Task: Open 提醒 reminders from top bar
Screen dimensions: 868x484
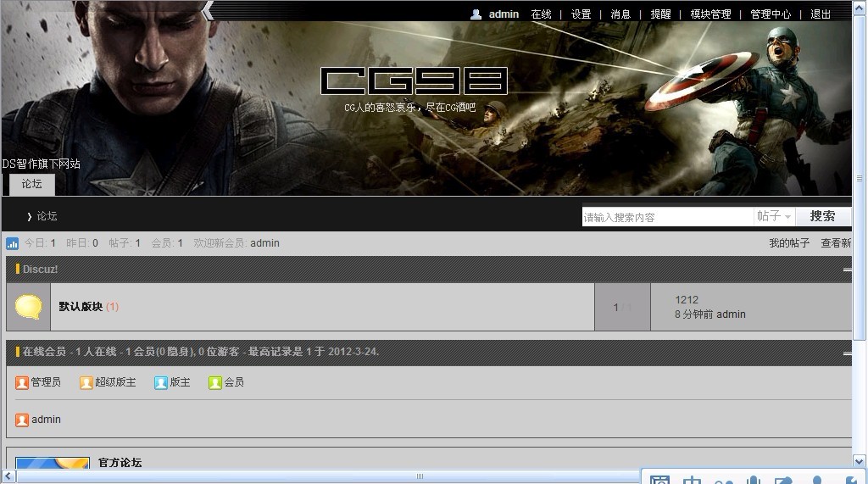Action: pyautogui.click(x=660, y=14)
